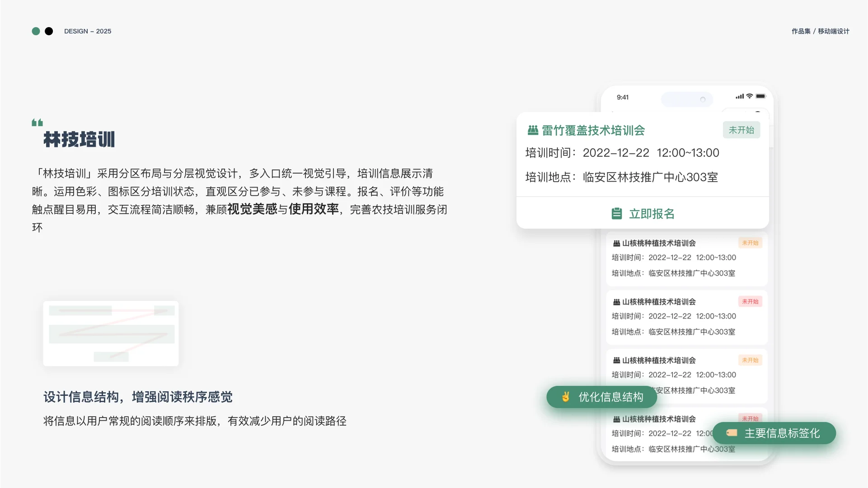Click the 9:41 clock in phone status bar
868x488 pixels.
(623, 97)
